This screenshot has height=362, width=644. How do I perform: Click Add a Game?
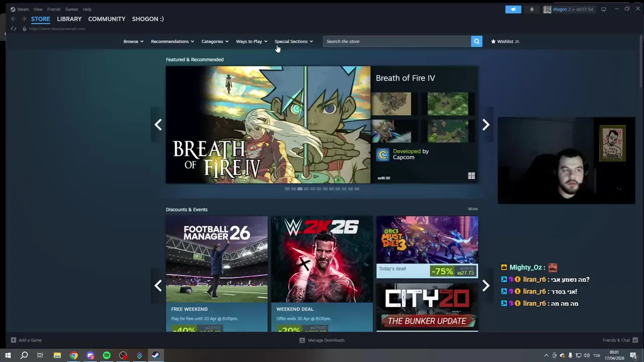tap(26, 340)
